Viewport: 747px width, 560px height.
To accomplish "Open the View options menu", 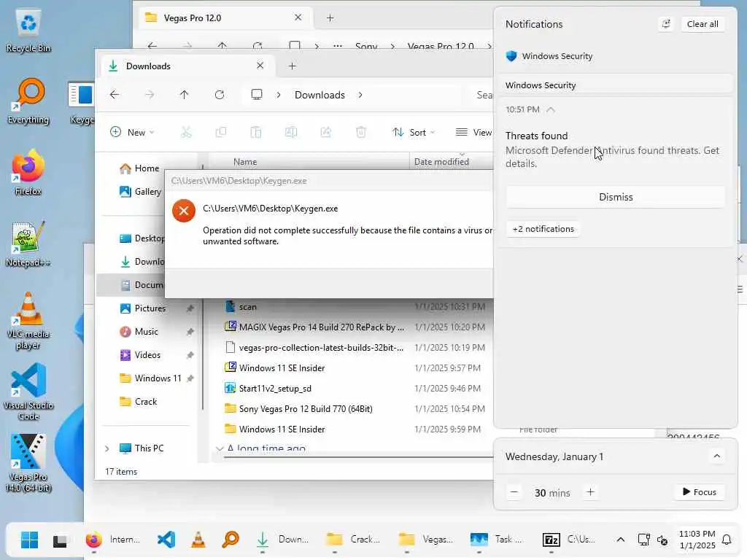I will pyautogui.click(x=473, y=132).
